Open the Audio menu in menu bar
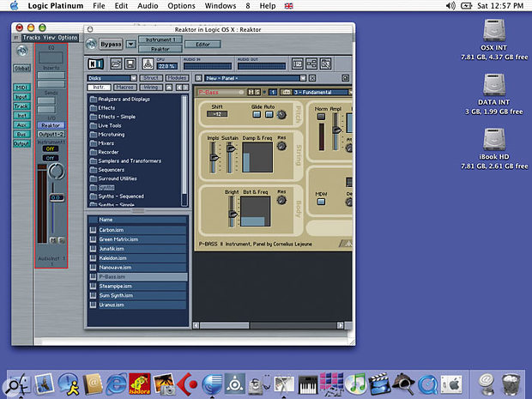This screenshot has height=399, width=532. point(148,6)
